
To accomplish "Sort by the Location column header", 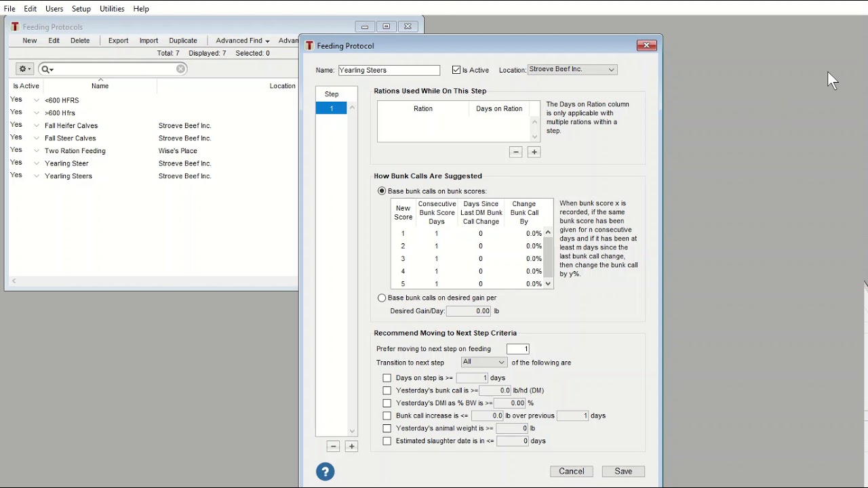I will point(282,86).
